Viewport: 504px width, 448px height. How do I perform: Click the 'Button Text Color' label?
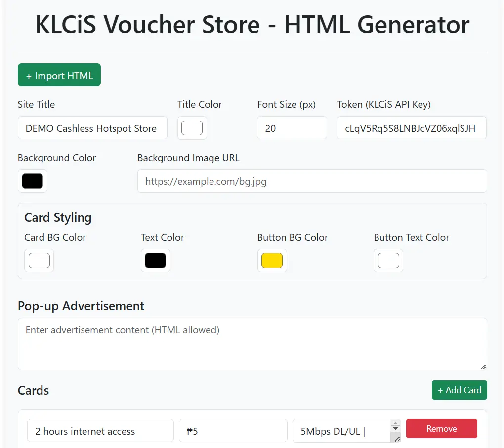coord(412,237)
